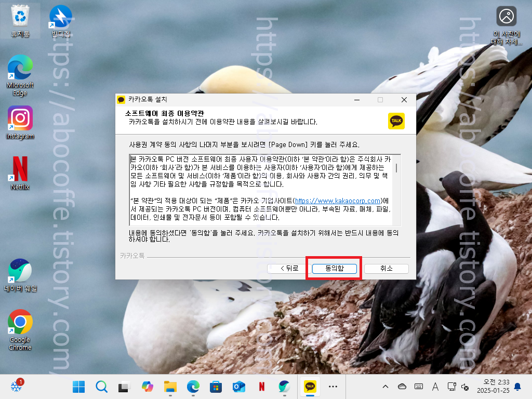Image resolution: width=532 pixels, height=399 pixels.
Task: Select the 네이버 웨일 desktop shortcut
Action: click(20, 275)
